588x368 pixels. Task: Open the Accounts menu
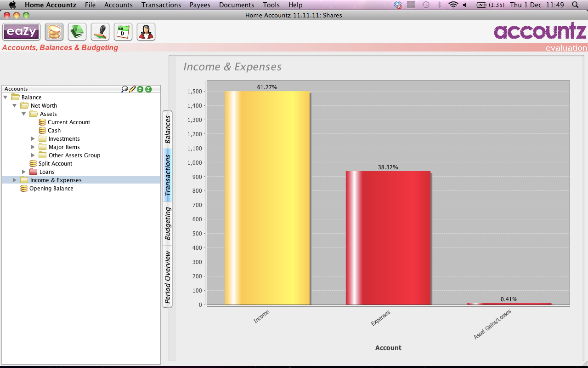point(119,5)
